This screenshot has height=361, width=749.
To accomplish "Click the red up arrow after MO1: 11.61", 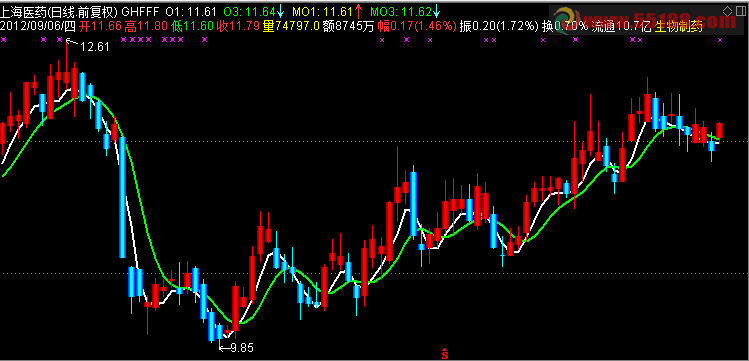I will (359, 11).
